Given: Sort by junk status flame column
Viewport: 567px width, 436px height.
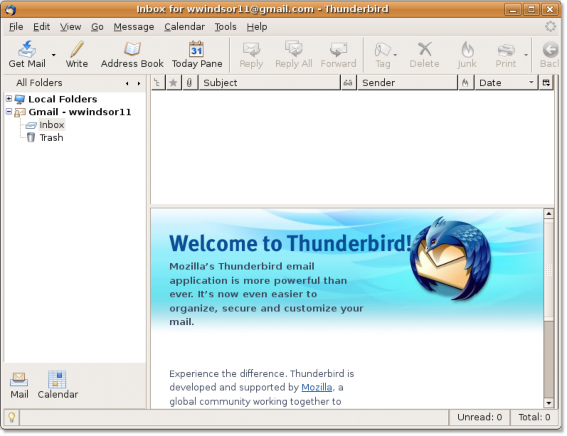Looking at the screenshot, I should 466,83.
